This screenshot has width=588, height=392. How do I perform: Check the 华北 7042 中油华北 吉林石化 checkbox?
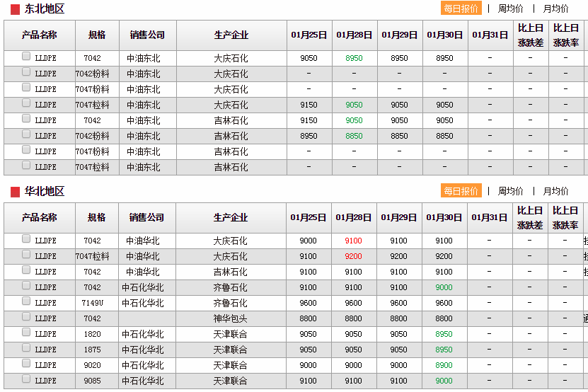pos(26,270)
